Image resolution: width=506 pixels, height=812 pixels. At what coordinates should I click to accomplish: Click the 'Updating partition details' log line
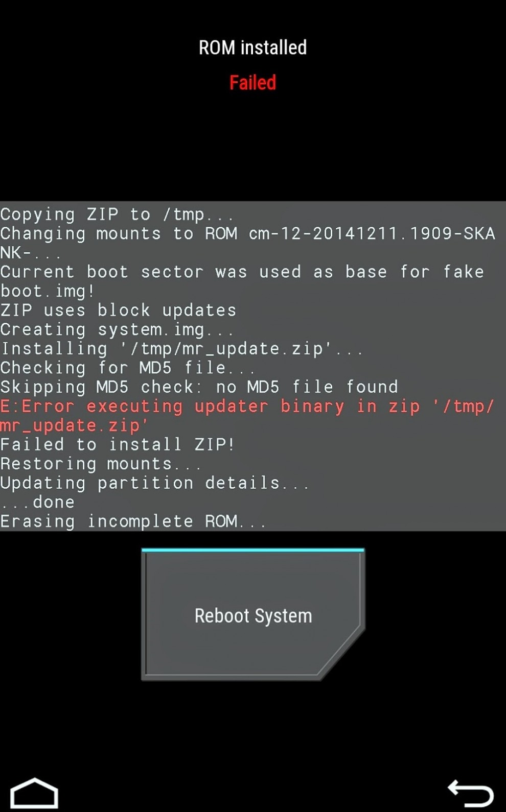click(x=154, y=483)
